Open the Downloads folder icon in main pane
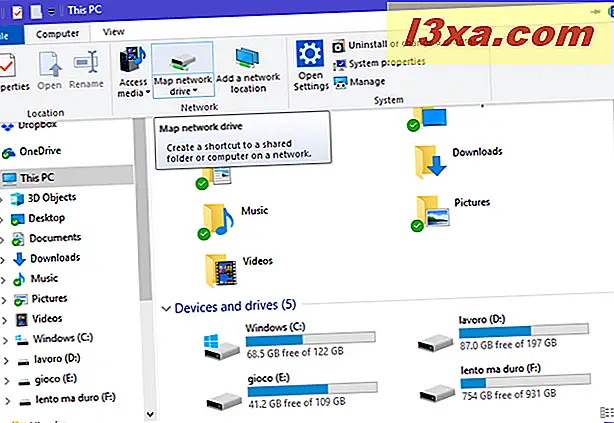The image size is (614, 423). [430, 162]
